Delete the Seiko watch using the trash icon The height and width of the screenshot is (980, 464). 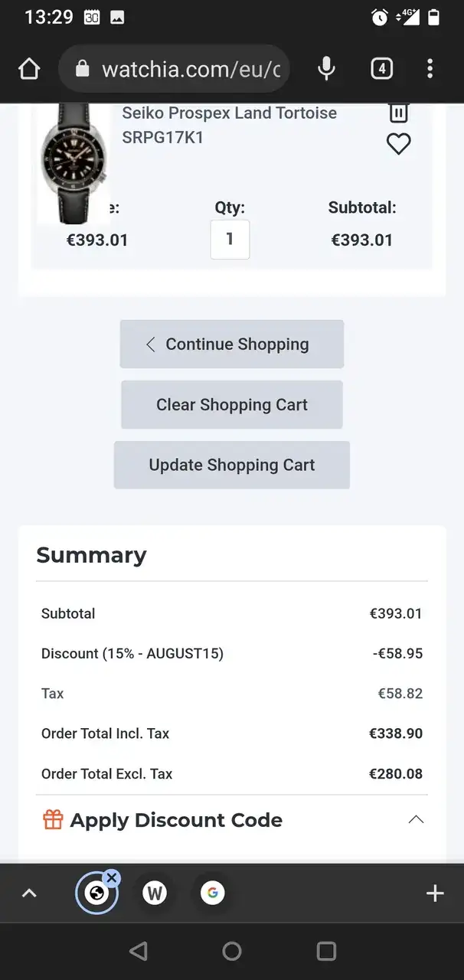[398, 113]
